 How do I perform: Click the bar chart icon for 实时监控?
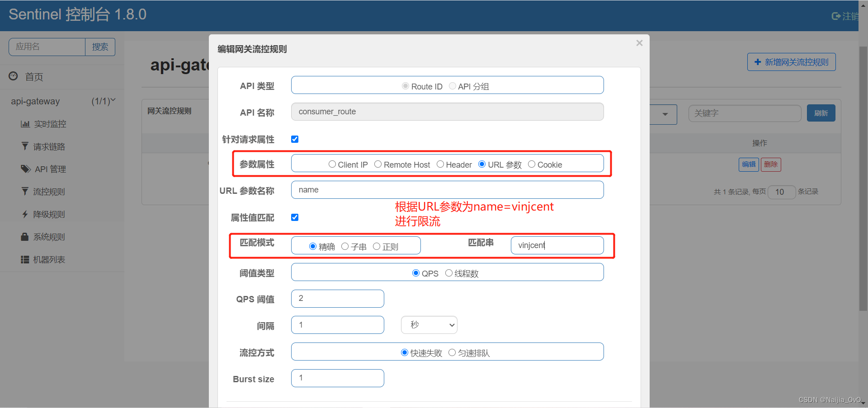[25, 124]
